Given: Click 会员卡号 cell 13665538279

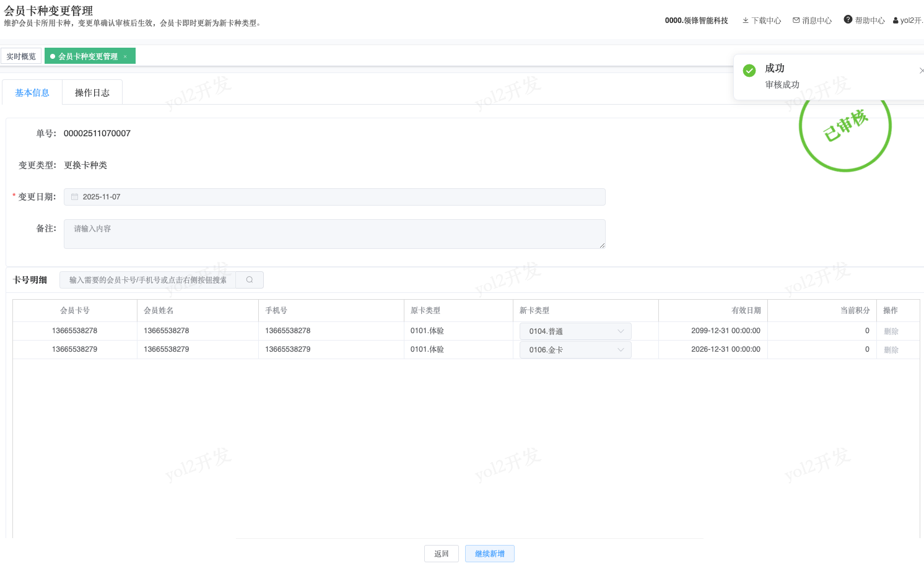Looking at the screenshot, I should click(75, 349).
